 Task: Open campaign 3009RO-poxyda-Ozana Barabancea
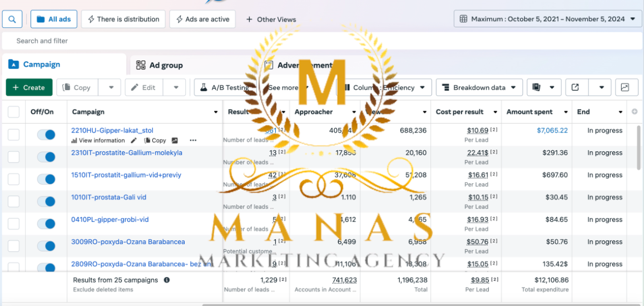(128, 242)
